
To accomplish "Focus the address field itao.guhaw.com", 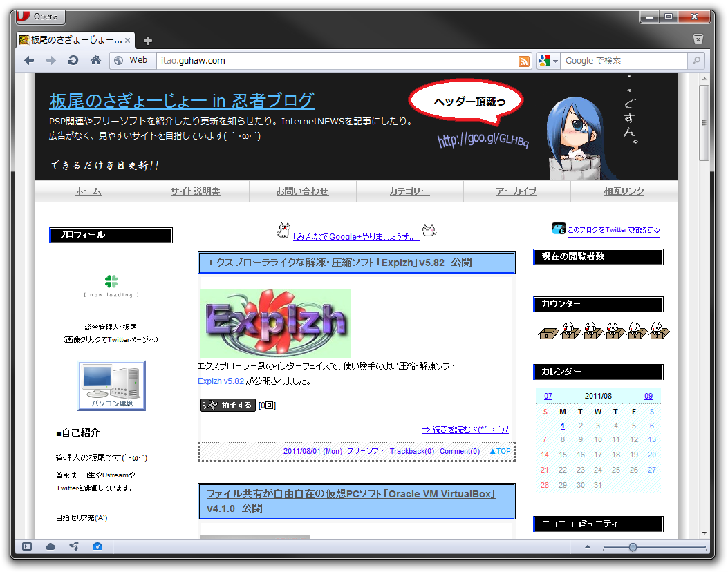I will (336, 61).
